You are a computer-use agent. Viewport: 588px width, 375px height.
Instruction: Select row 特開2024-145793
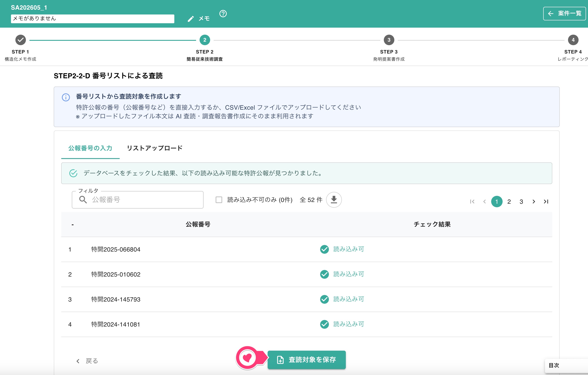tap(307, 299)
